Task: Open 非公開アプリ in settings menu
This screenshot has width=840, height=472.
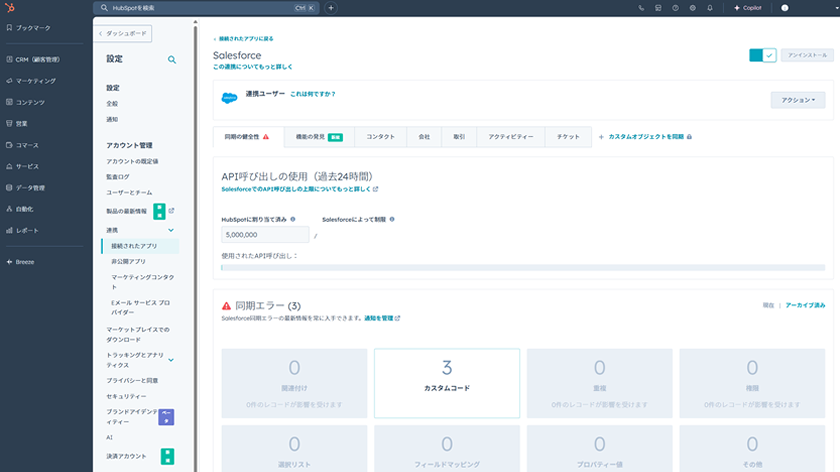Action: point(129,261)
